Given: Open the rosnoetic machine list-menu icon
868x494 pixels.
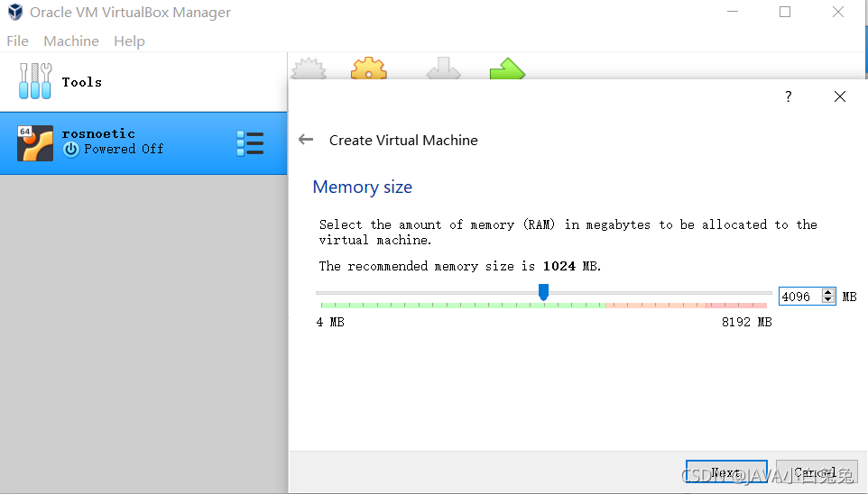Looking at the screenshot, I should pyautogui.click(x=250, y=143).
